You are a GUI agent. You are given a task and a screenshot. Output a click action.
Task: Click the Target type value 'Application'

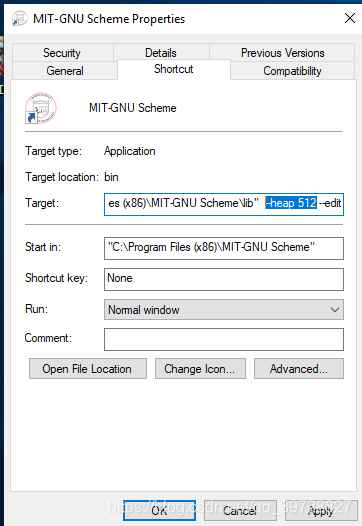(130, 151)
